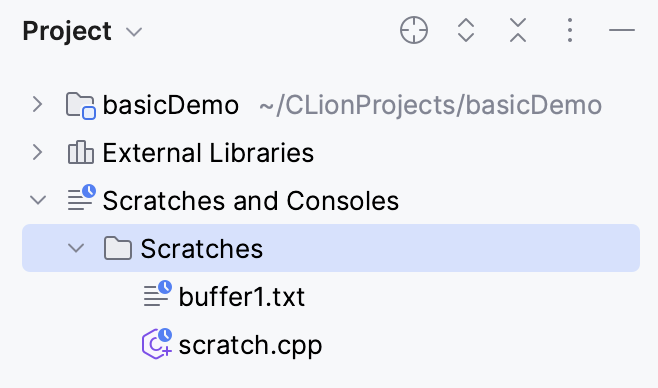
Task: Select the basicDemo project path label
Action: (x=431, y=105)
